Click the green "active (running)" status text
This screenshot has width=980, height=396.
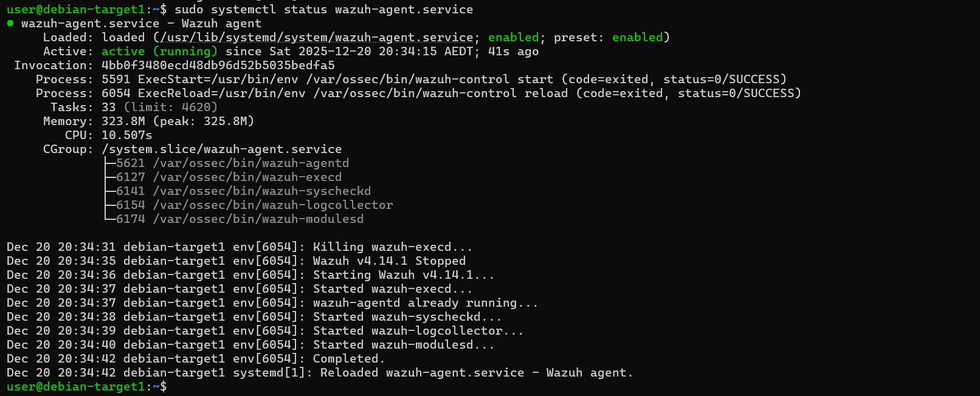click(159, 52)
